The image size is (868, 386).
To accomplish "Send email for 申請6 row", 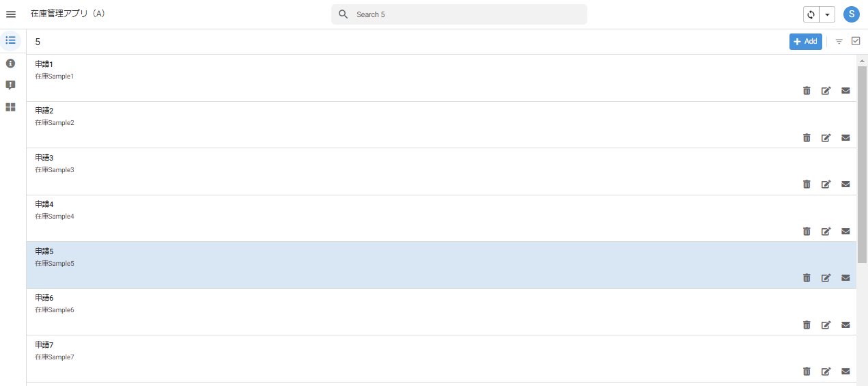I will coord(845,325).
